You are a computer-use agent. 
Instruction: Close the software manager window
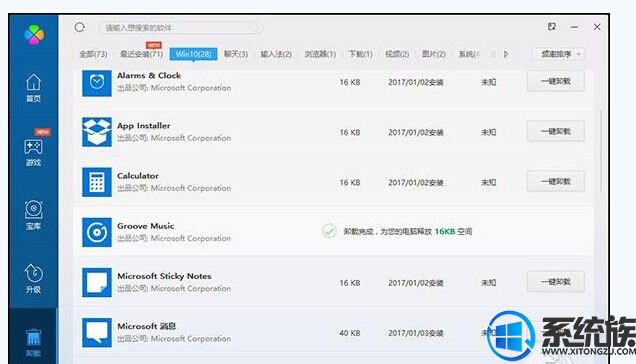pyautogui.click(x=597, y=27)
